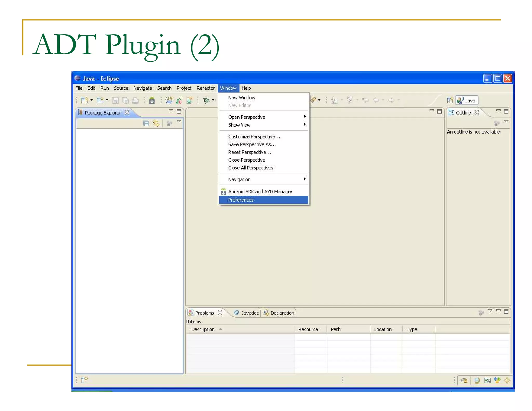Toggle Link with Editor in Package Explorer

coord(156,123)
